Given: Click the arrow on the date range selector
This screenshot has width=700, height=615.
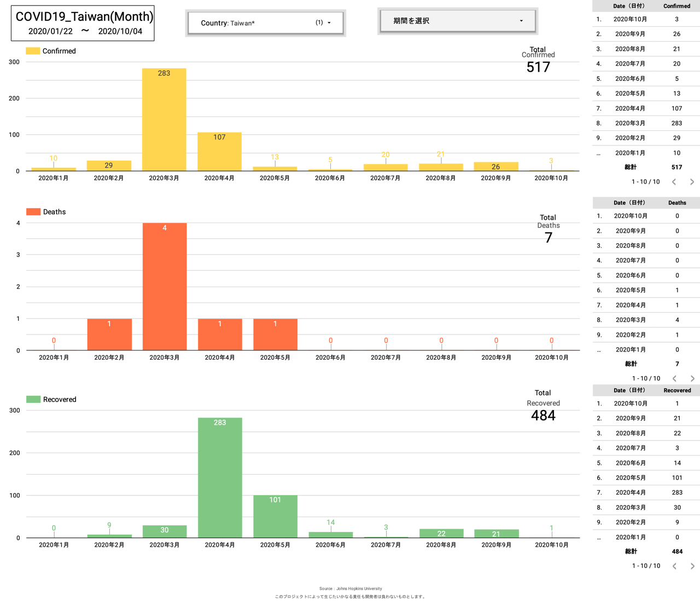Looking at the screenshot, I should click(521, 21).
